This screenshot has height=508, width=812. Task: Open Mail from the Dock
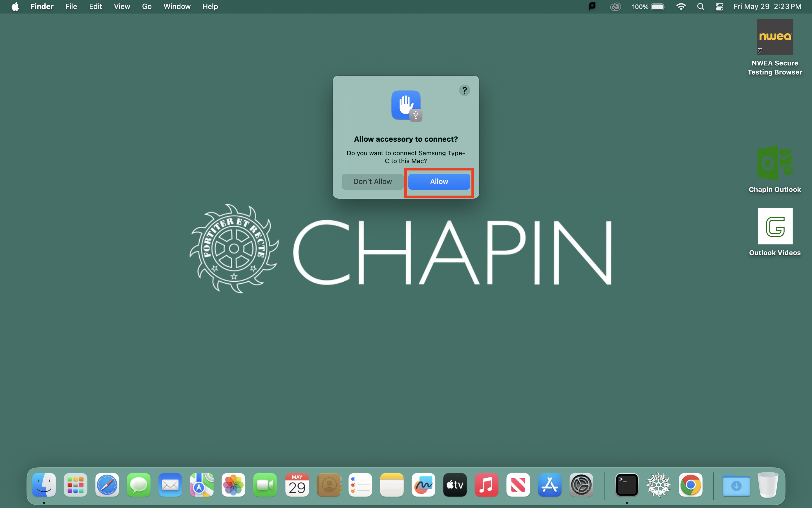(170, 485)
